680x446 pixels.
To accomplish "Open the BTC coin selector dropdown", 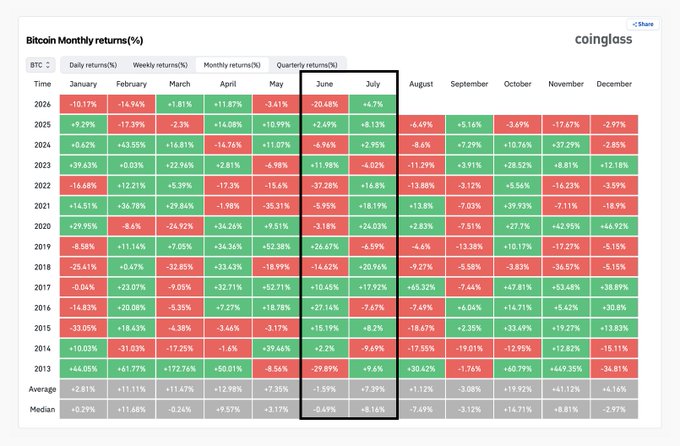I will point(40,65).
